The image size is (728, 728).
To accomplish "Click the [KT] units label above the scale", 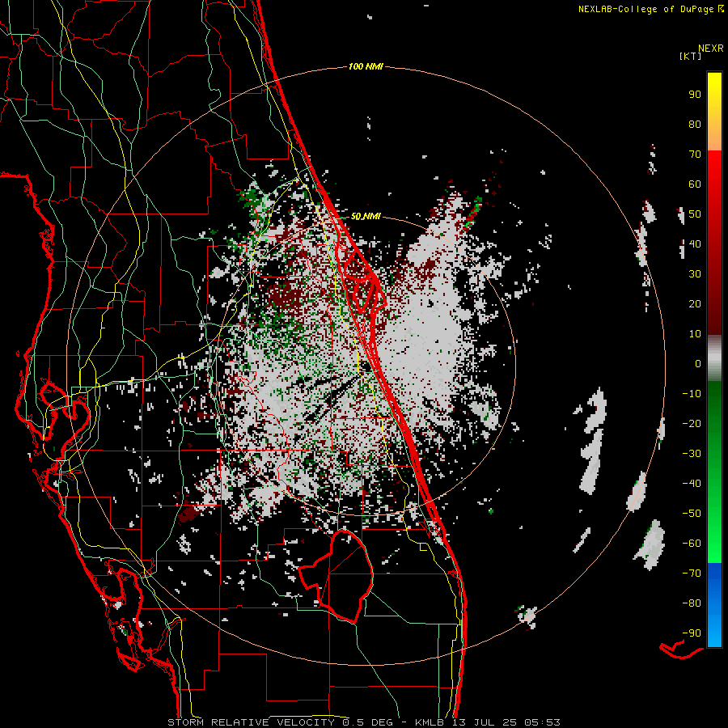I will click(690, 56).
